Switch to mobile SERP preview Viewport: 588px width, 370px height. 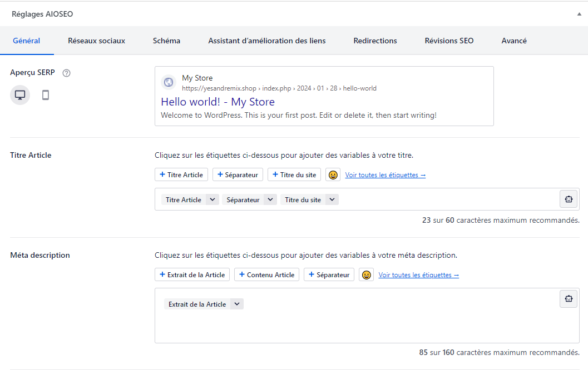pos(45,94)
